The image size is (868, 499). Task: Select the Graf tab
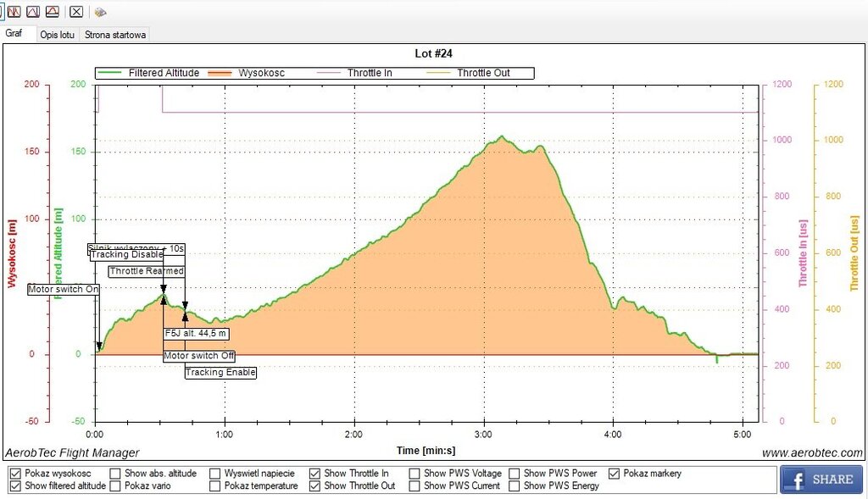click(14, 34)
